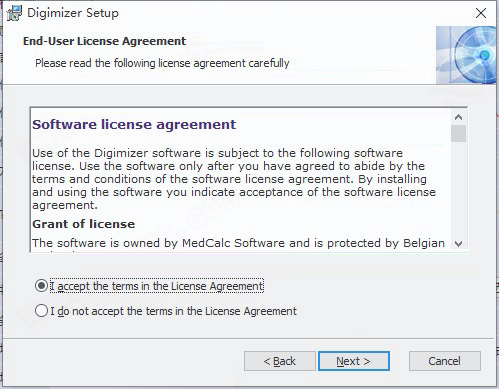Select the accept terms radio button
This screenshot has width=499, height=389.
(41, 286)
